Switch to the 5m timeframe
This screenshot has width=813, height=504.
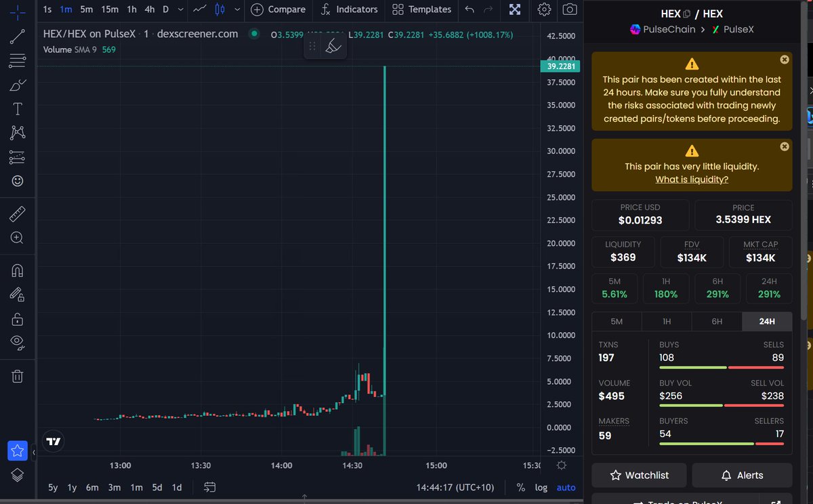86,9
